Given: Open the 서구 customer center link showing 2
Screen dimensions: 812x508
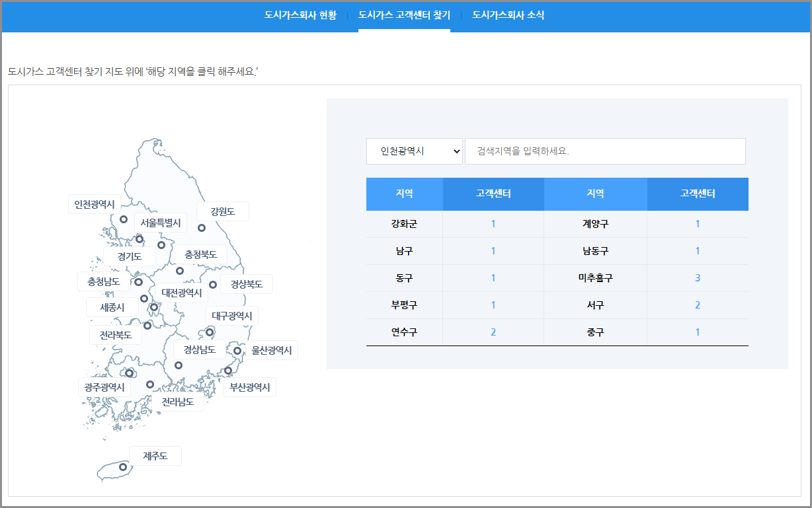Looking at the screenshot, I should click(697, 305).
